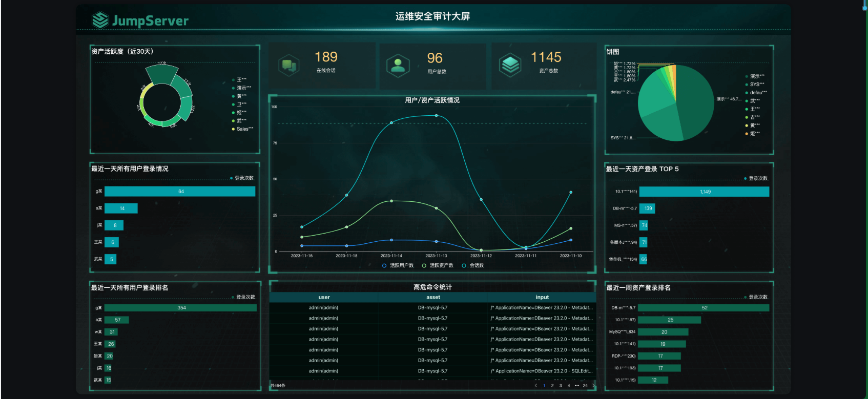The width and height of the screenshot is (868, 399).
Task: Click the 1145 total assets value
Action: pyautogui.click(x=546, y=57)
